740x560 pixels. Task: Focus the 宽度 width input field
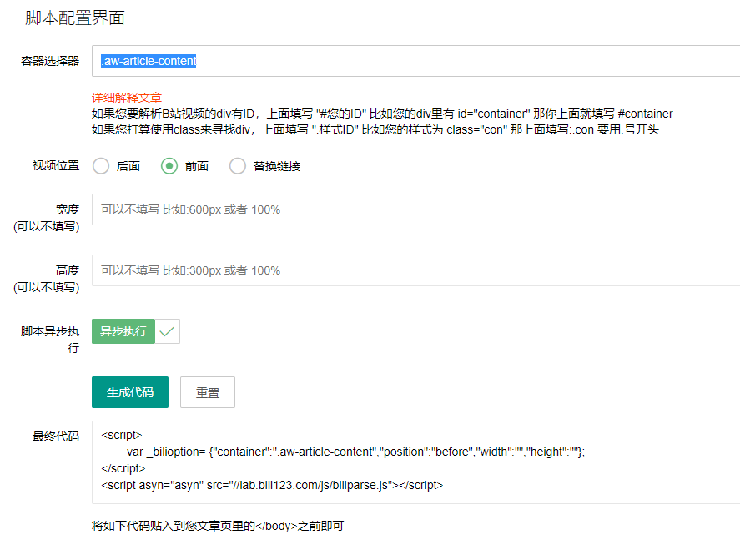pos(415,209)
